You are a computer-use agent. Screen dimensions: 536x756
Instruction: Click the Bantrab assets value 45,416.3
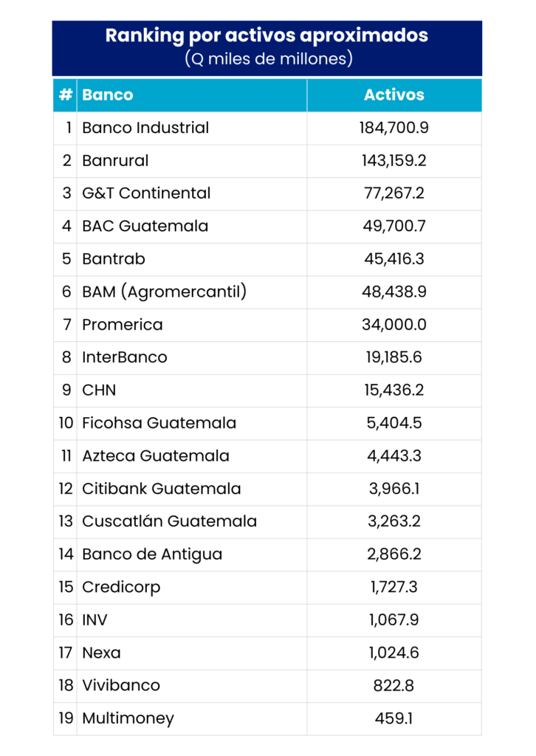click(x=394, y=258)
